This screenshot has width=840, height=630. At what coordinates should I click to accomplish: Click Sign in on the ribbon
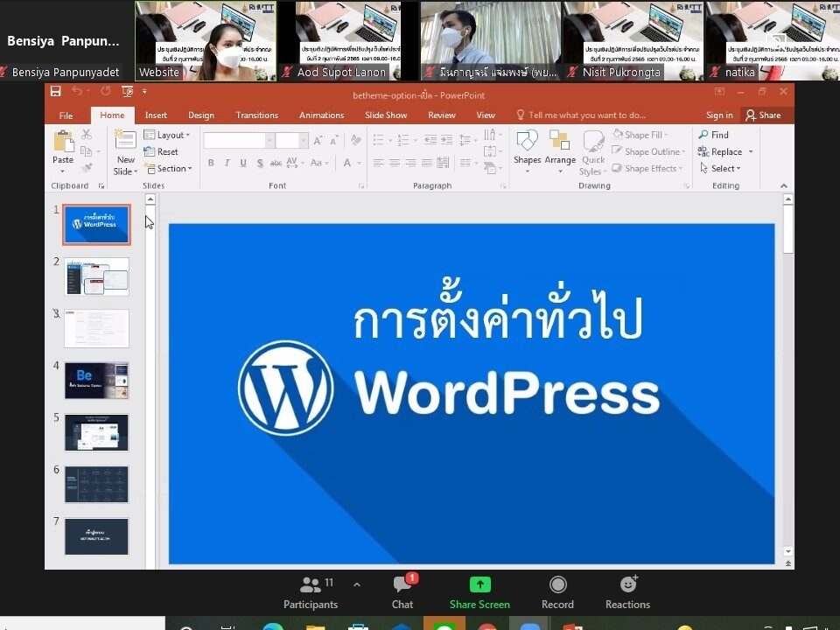[719, 115]
